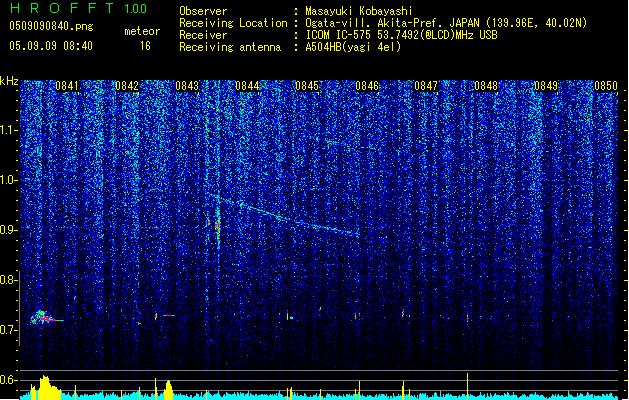The width and height of the screenshot is (629, 400).
Task: Click the 0844 time marker
Action: pos(247,86)
